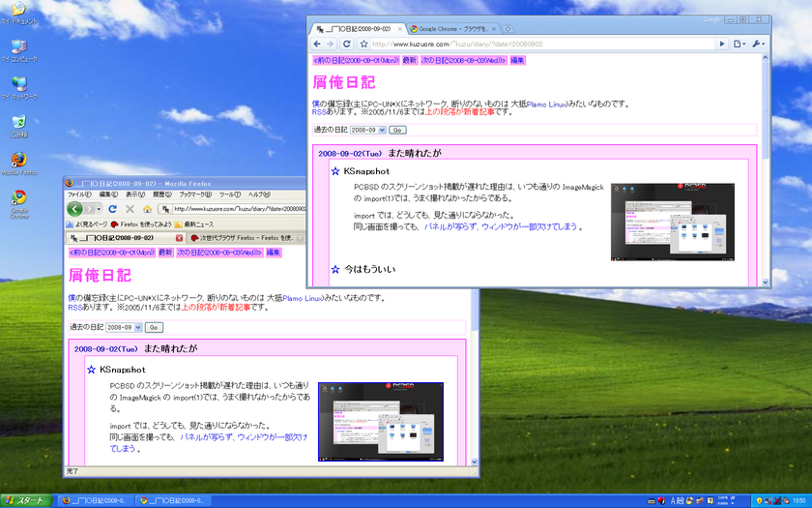Click the Chrome scrollbar down arrow

[766, 283]
